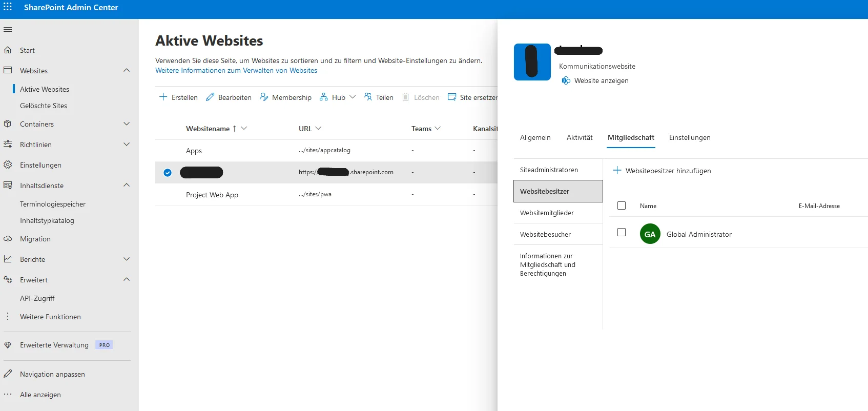The width and height of the screenshot is (868, 411).
Task: Open Terminologiespeicher in sidebar
Action: pyautogui.click(x=53, y=204)
